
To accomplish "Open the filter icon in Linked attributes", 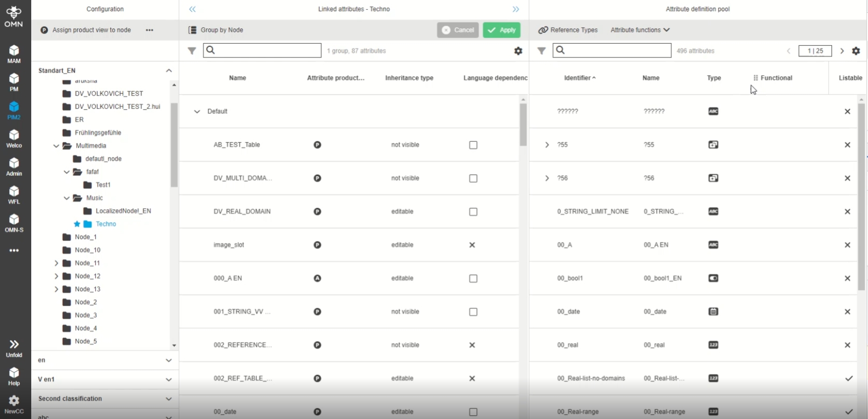I will coord(192,51).
